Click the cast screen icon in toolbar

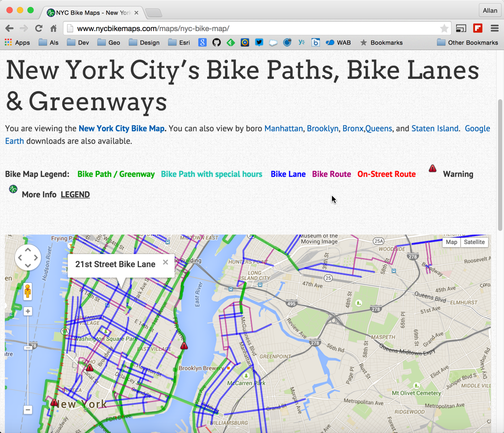coord(461,28)
